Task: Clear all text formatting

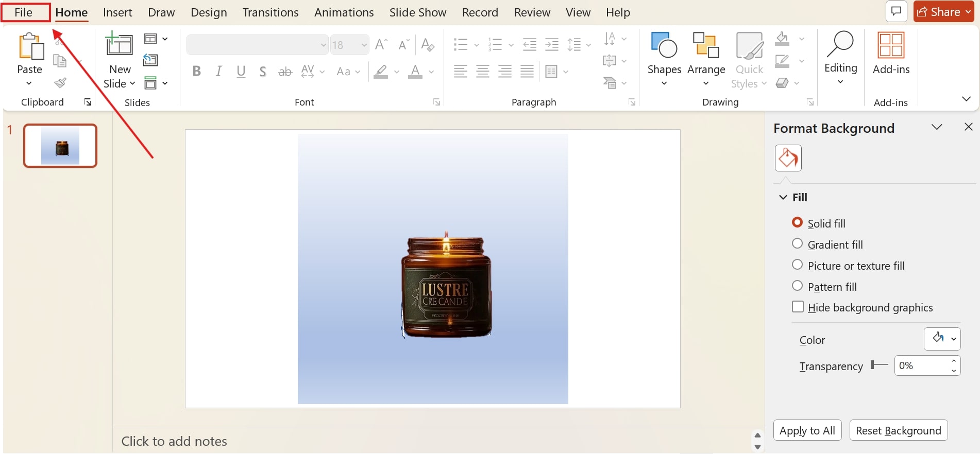Action: coord(428,45)
